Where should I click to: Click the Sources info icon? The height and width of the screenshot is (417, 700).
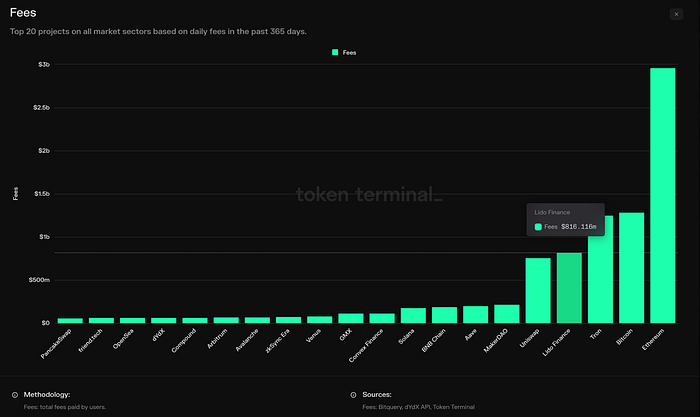click(x=353, y=395)
